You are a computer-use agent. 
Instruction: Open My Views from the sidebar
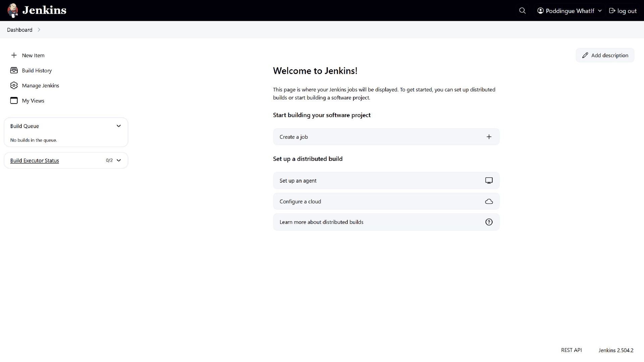click(33, 101)
